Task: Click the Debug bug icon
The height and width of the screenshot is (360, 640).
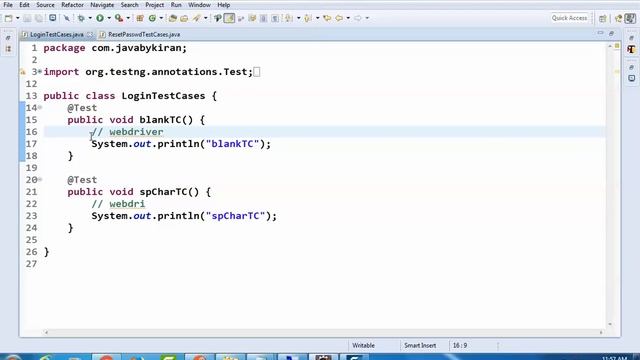Action: pos(81,18)
